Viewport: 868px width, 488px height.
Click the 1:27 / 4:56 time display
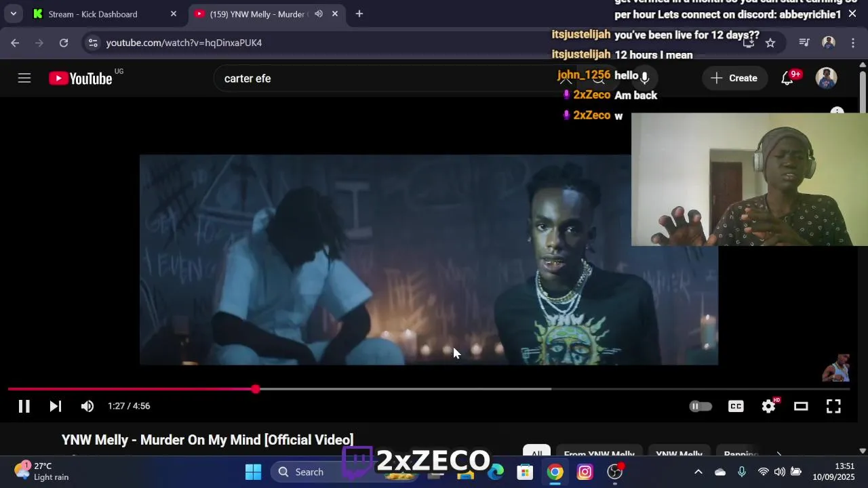[x=129, y=406]
